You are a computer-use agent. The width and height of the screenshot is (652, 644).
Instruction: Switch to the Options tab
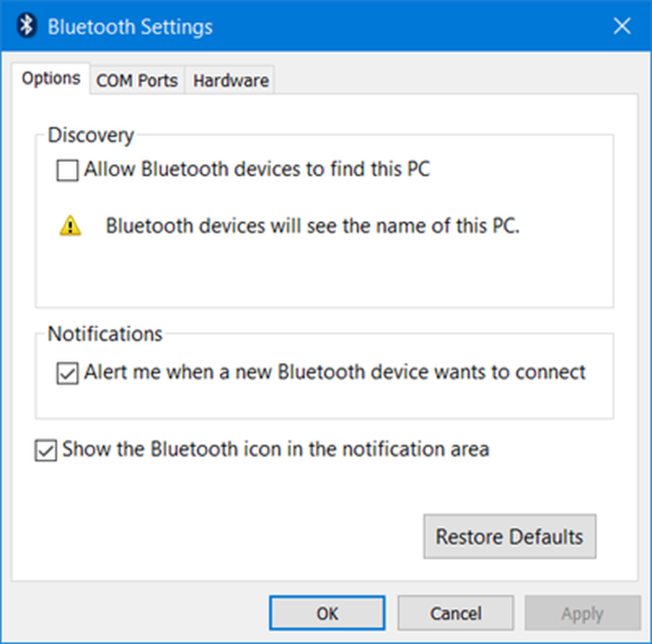point(51,79)
